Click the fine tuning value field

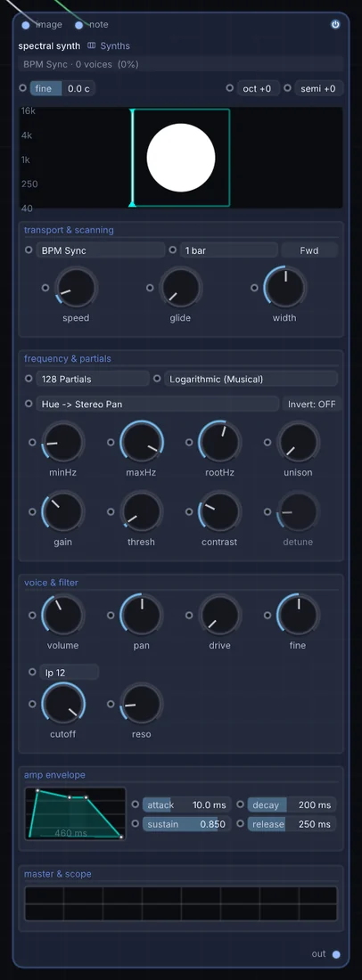tap(62, 89)
